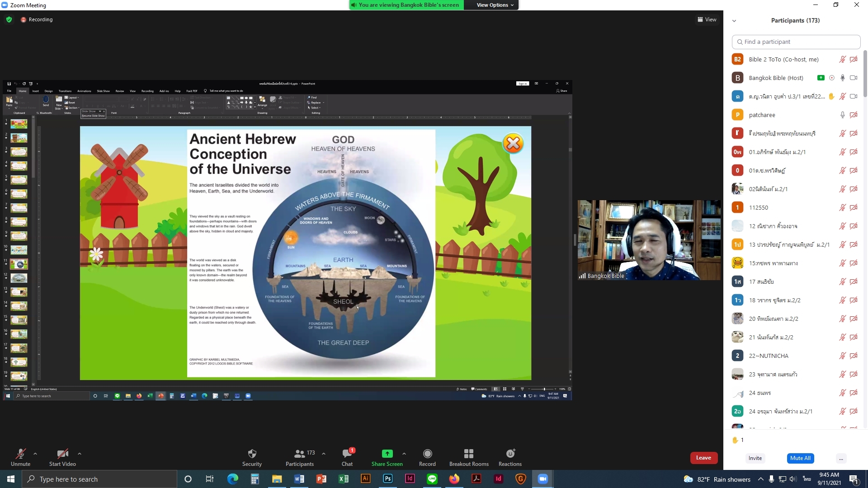The image size is (868, 488).
Task: Open the Transitions tab in shared PowerPoint
Action: coord(65,91)
